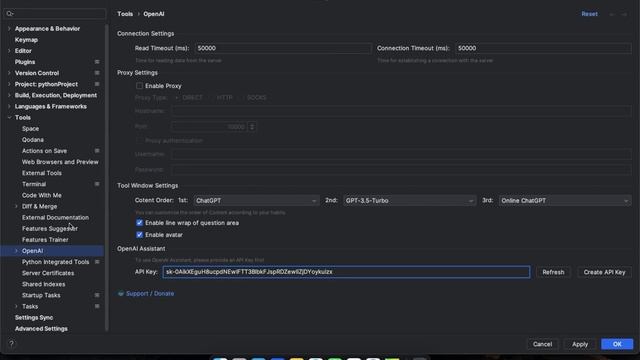This screenshot has height=360, width=640.
Task: Click Reset link at top right
Action: click(589, 14)
